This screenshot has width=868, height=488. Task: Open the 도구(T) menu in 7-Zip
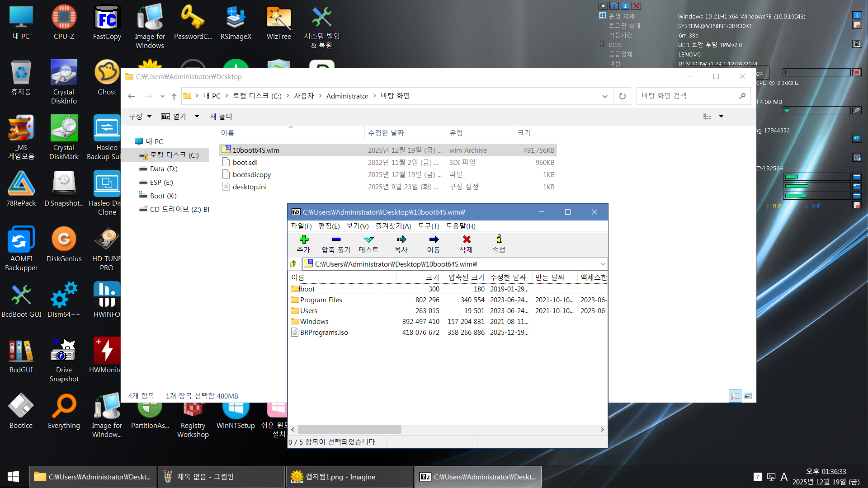click(x=428, y=226)
